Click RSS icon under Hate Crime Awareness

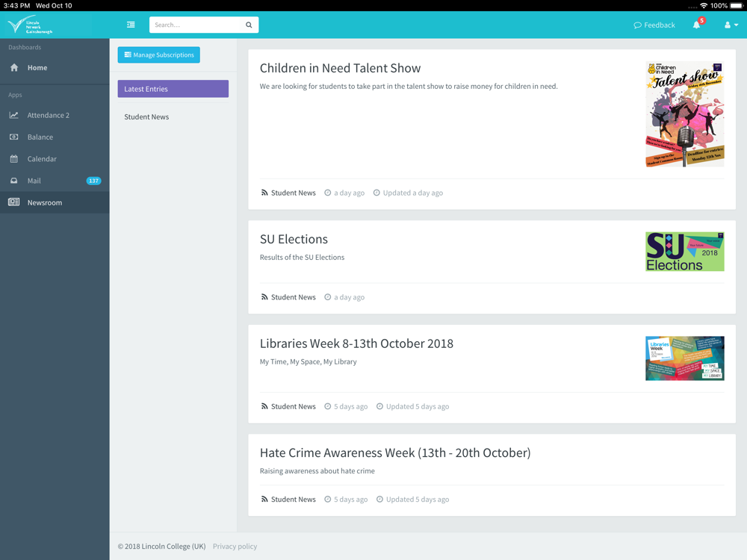264,500
